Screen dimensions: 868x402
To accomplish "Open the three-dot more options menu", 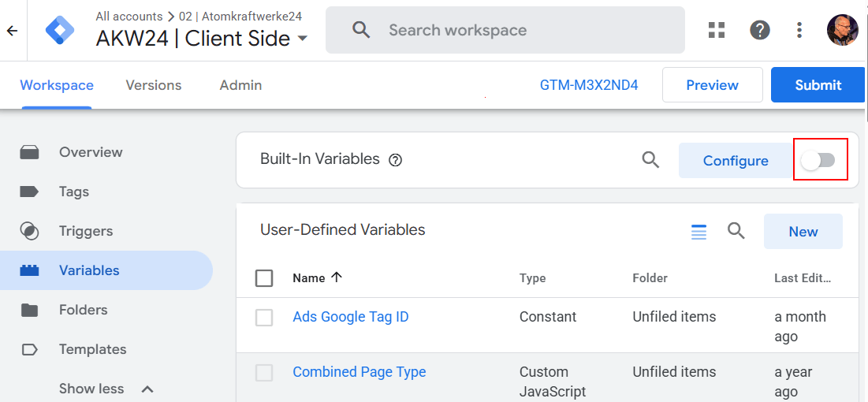I will [x=799, y=30].
